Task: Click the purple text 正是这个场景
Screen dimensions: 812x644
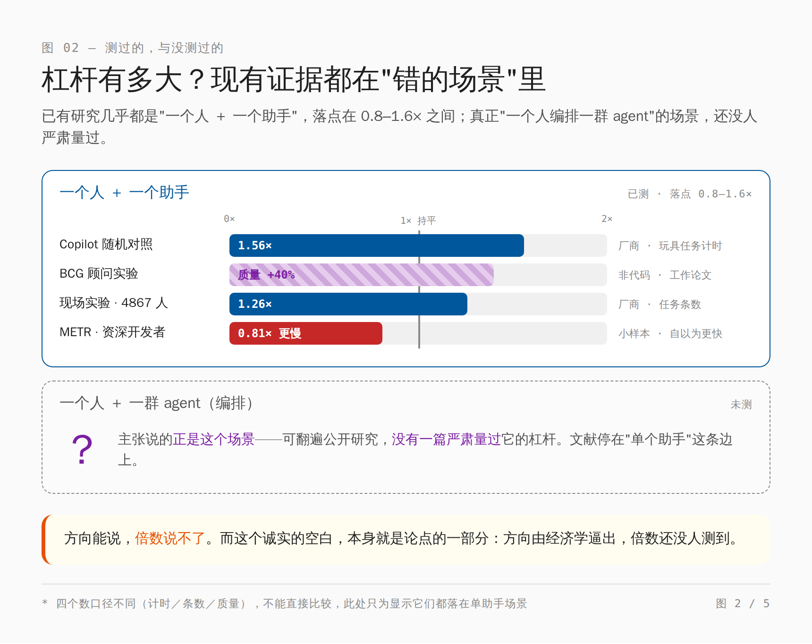Action: 214,439
